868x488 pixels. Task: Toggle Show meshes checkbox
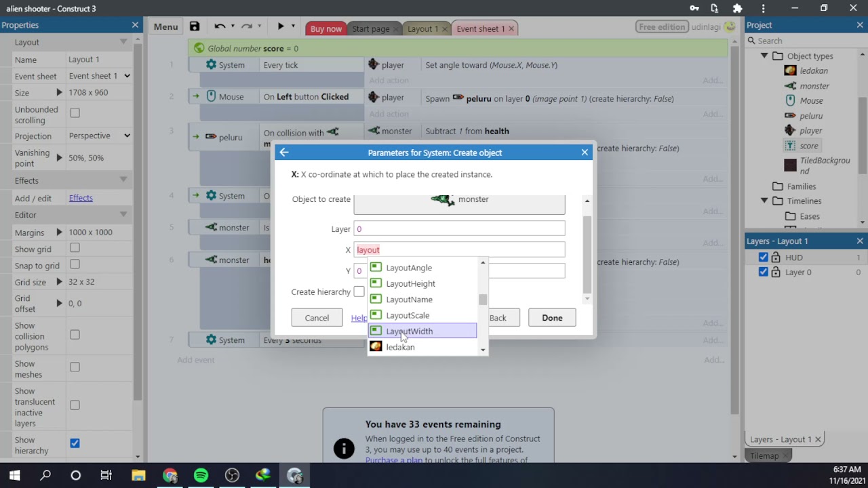pyautogui.click(x=75, y=367)
